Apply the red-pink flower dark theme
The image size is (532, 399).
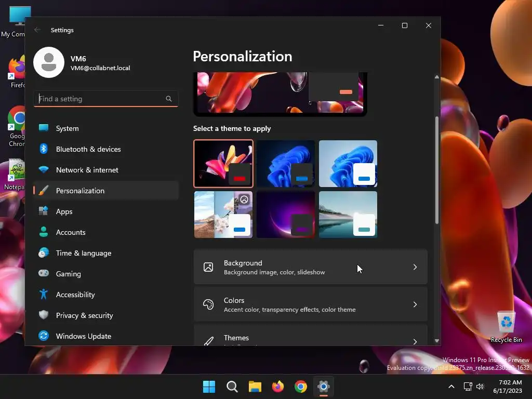tap(223, 164)
